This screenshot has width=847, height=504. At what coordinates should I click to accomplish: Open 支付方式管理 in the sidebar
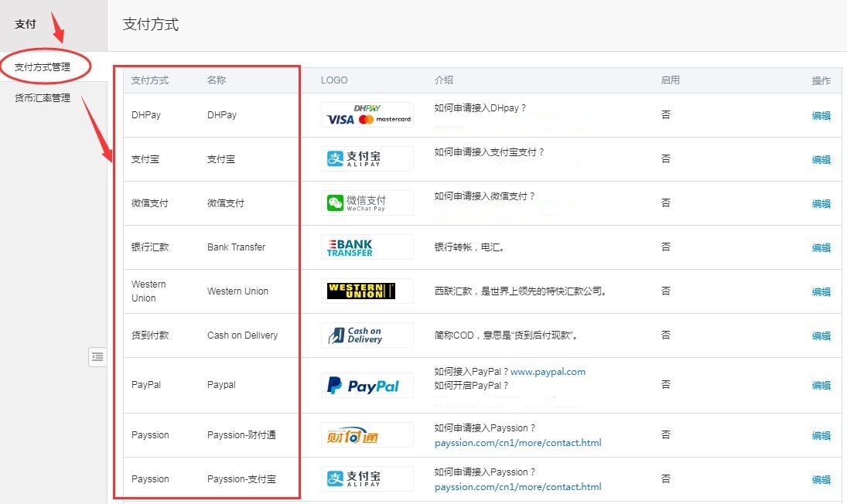pos(43,67)
